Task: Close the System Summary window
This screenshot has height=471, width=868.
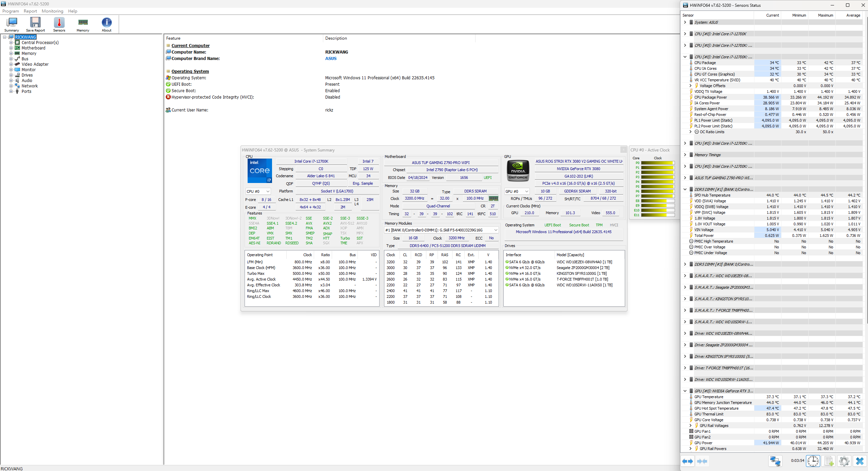Action: pos(623,150)
